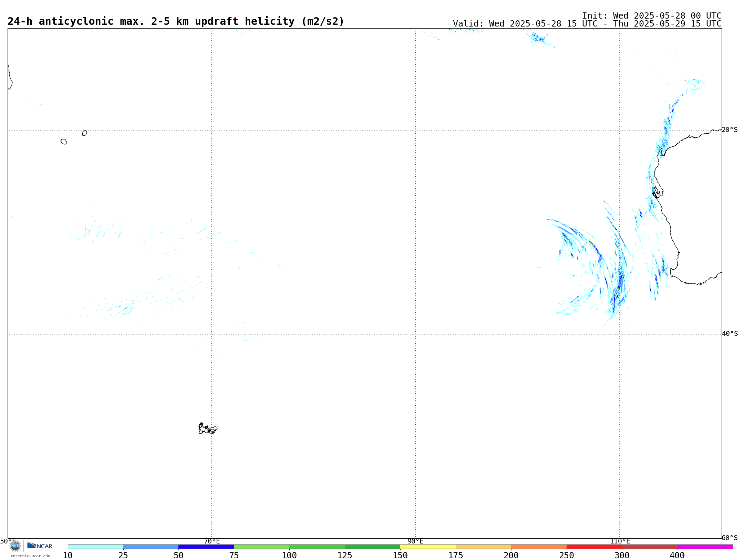Click the colorbar tick label 200
The width and height of the screenshot is (744, 560).
click(511, 555)
